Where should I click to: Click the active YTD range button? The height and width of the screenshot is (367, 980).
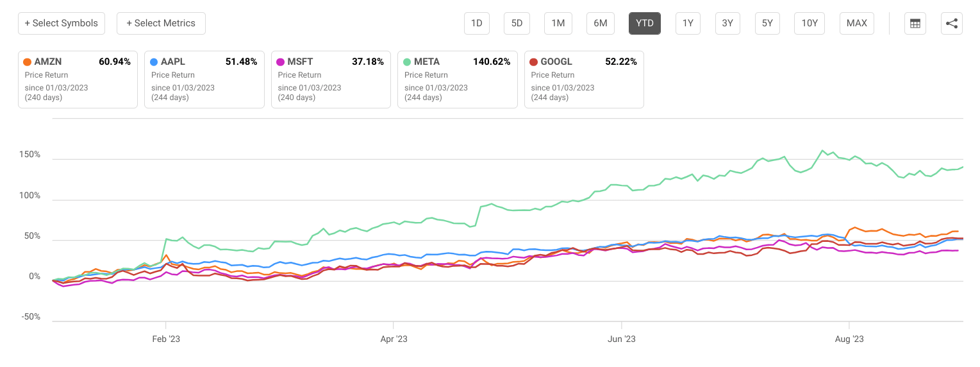coord(644,24)
